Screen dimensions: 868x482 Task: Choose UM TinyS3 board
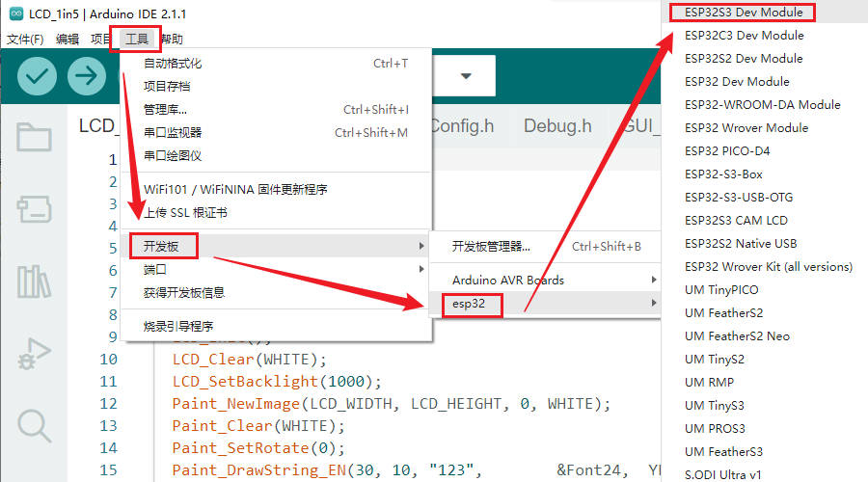coord(765,406)
